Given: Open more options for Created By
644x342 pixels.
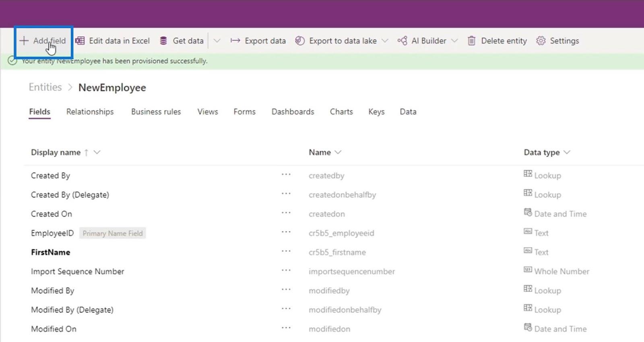Looking at the screenshot, I should tap(286, 175).
